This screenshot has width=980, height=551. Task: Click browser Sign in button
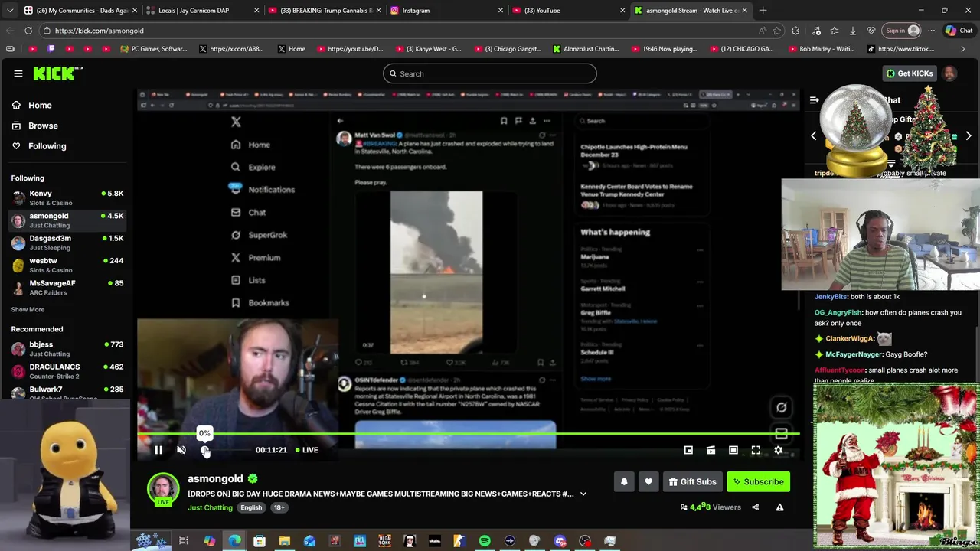pyautogui.click(x=902, y=31)
